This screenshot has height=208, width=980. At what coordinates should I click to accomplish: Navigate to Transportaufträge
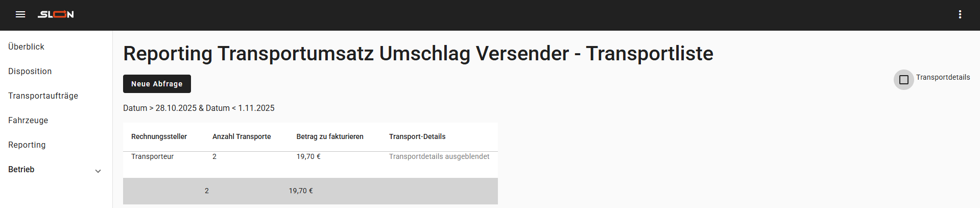click(43, 96)
